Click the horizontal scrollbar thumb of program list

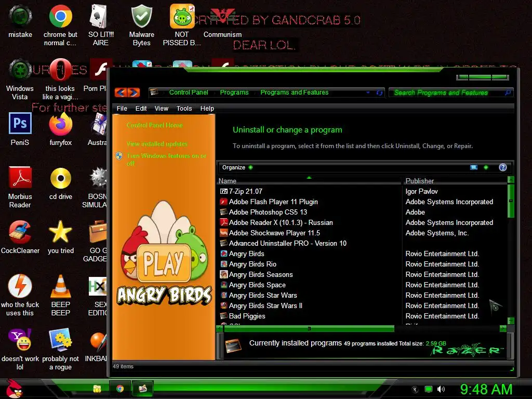[x=309, y=328]
